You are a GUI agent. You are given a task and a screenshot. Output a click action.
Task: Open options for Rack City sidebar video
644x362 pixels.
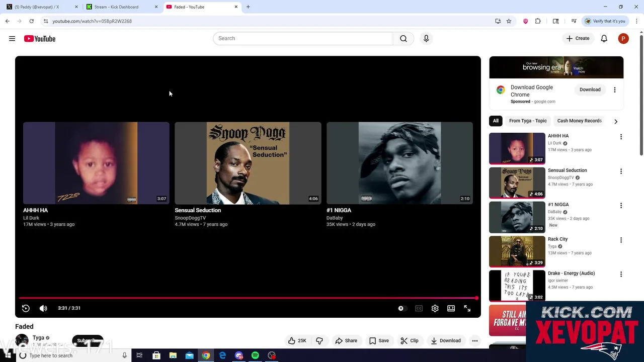pyautogui.click(x=621, y=240)
